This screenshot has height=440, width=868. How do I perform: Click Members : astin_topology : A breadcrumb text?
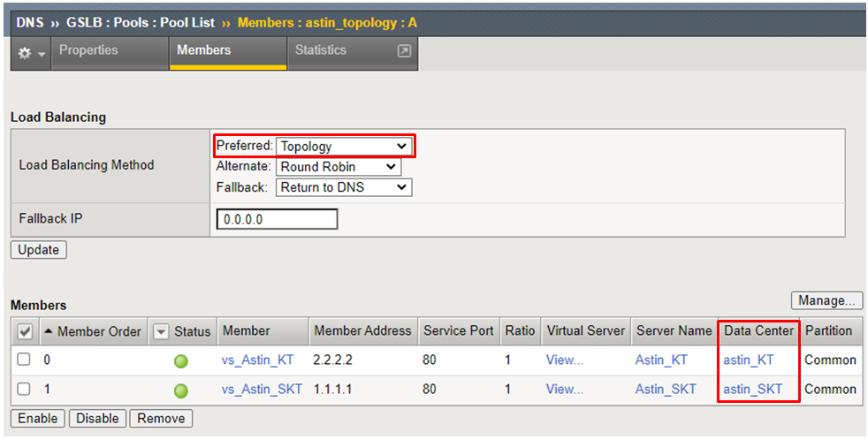(327, 23)
